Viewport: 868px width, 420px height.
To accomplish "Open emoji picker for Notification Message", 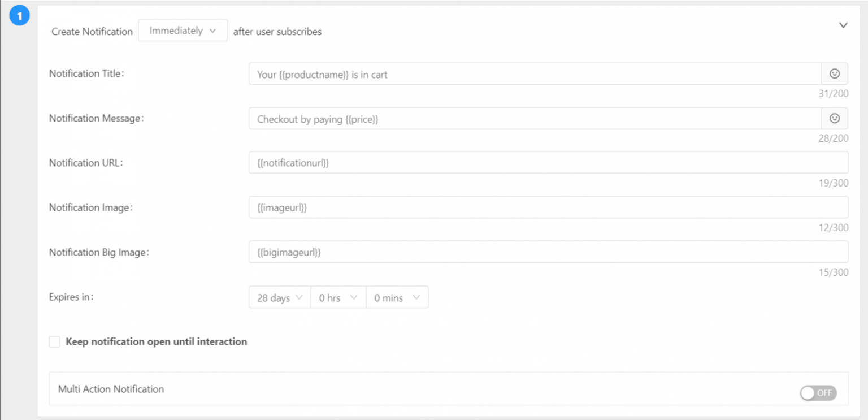I will click(835, 118).
